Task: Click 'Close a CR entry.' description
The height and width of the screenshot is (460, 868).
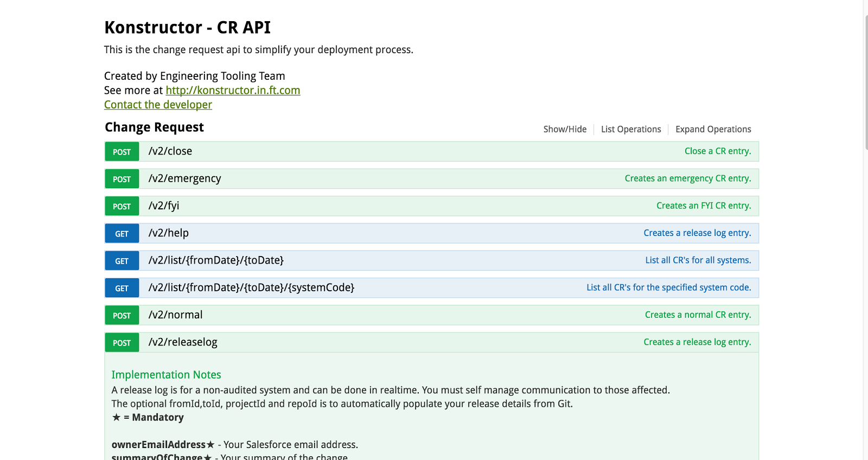Action: tap(718, 151)
